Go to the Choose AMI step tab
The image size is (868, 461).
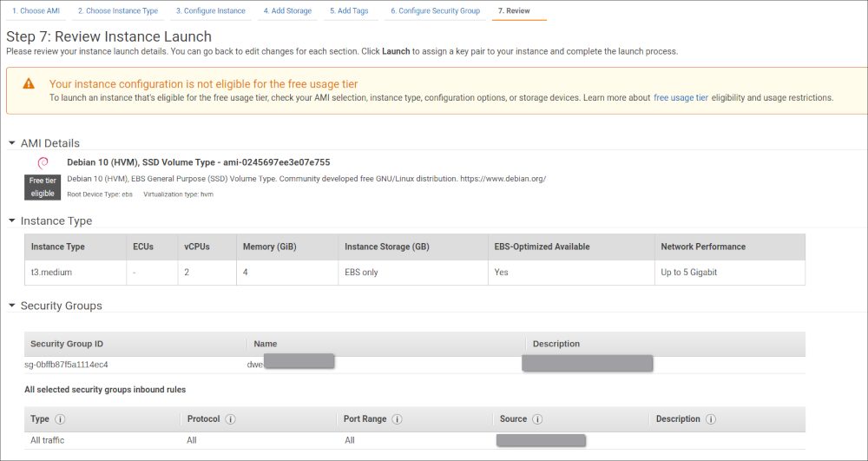coord(36,10)
